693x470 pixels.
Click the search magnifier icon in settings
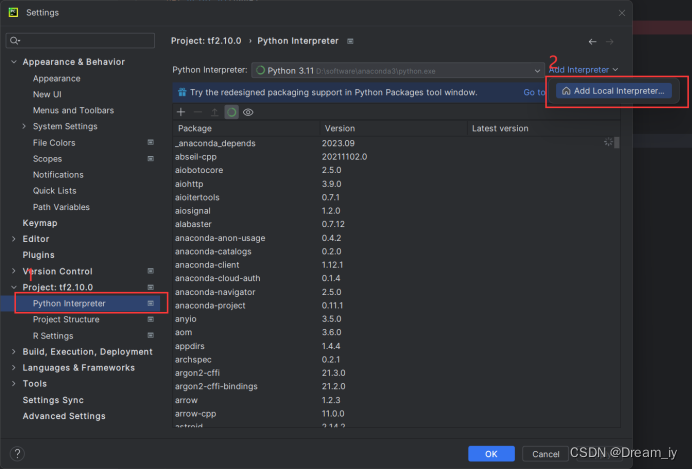pos(14,41)
